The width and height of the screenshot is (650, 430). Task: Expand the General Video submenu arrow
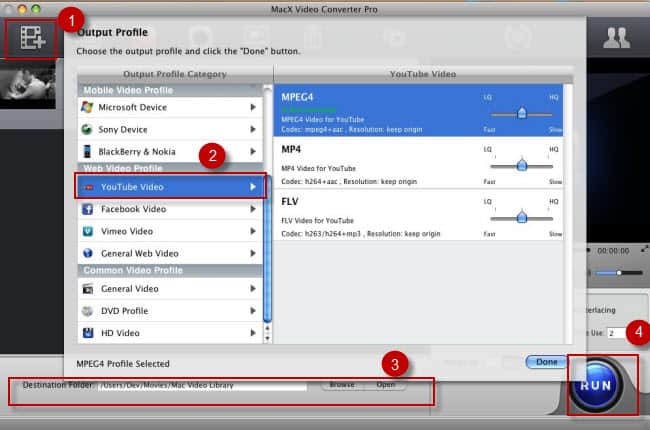[x=253, y=289]
